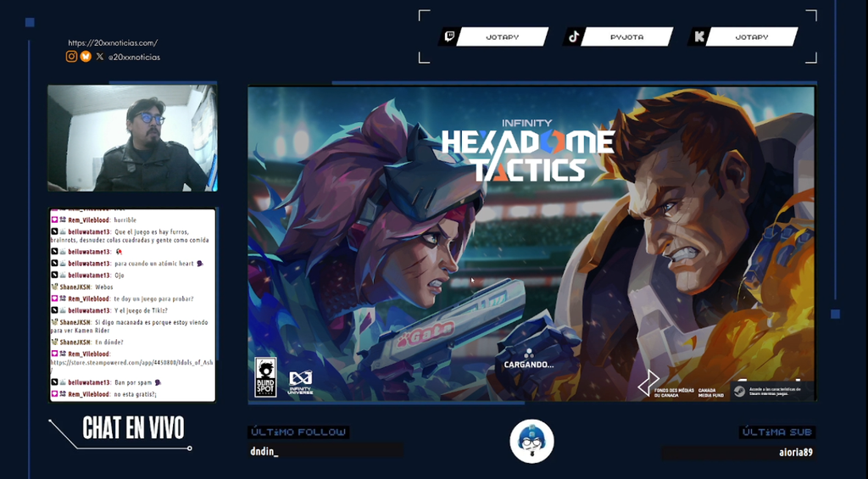Click the Blind Spot Games logo
The image size is (868, 479).
point(265,377)
